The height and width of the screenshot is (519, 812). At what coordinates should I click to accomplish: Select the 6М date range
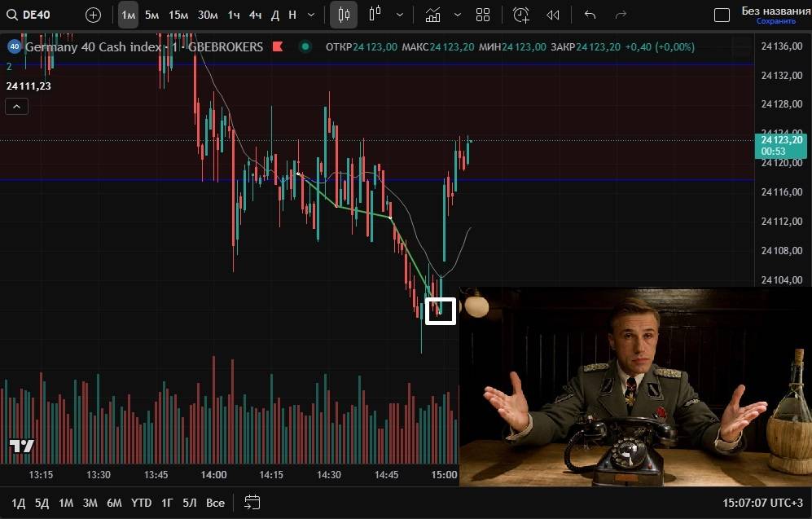click(115, 503)
